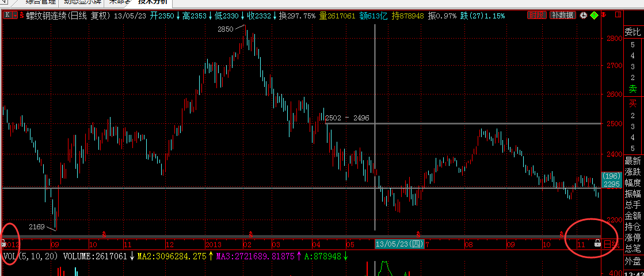Image resolution: width=644 pixels, height=276 pixels.
Task: Click the K-line chart type icon
Action: [x=7, y=16]
